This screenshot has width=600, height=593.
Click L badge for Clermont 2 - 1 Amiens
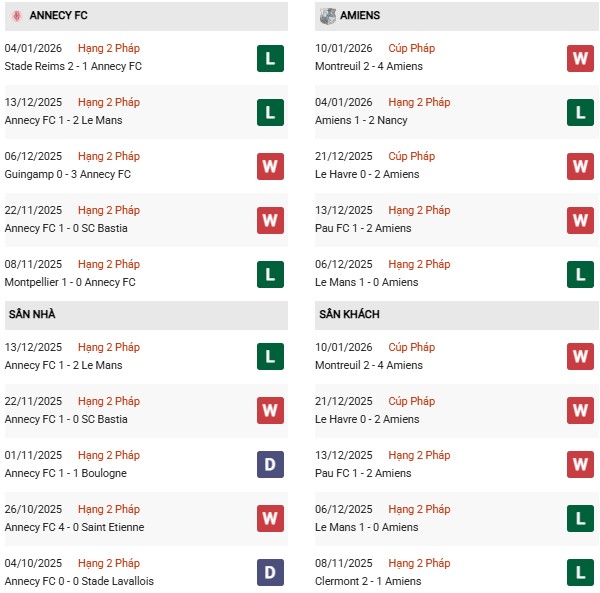[580, 573]
